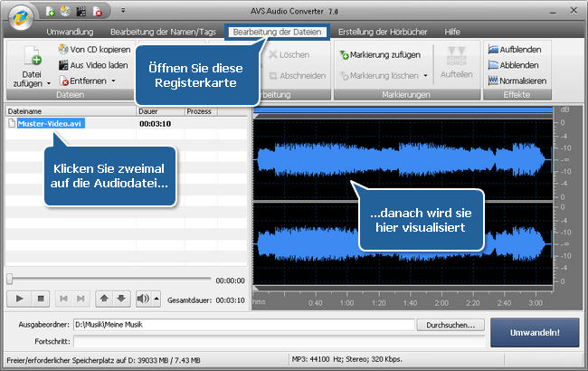The height and width of the screenshot is (371, 588).
Task: Switch to the Umwandlung tab
Action: (70, 32)
